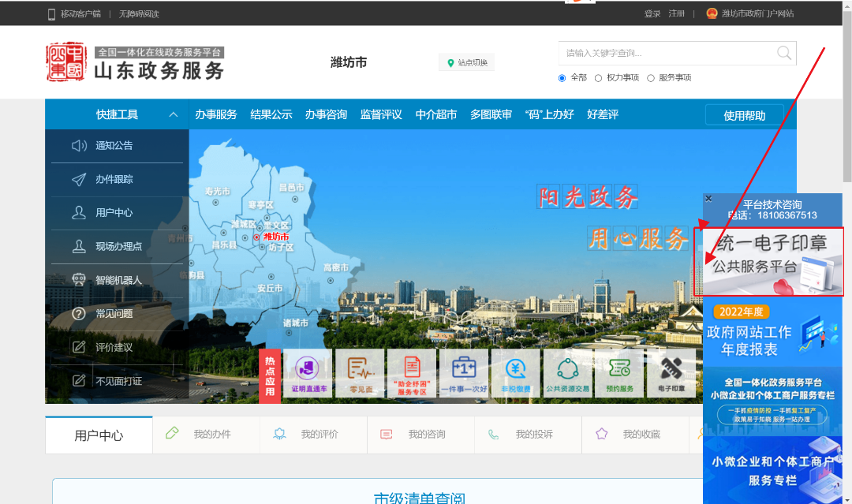The width and height of the screenshot is (852, 504).
Task: Click the 通知公告 speaker icon
Action: tap(79, 146)
